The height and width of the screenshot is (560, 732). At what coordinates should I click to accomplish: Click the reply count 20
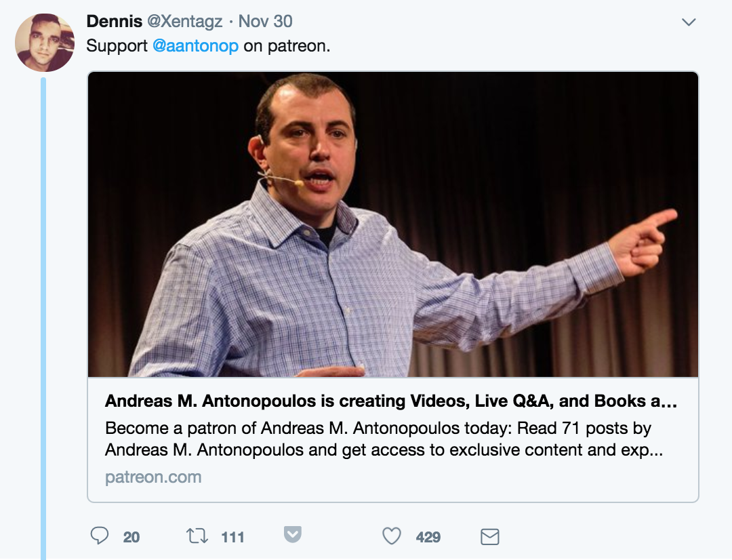[131, 537]
